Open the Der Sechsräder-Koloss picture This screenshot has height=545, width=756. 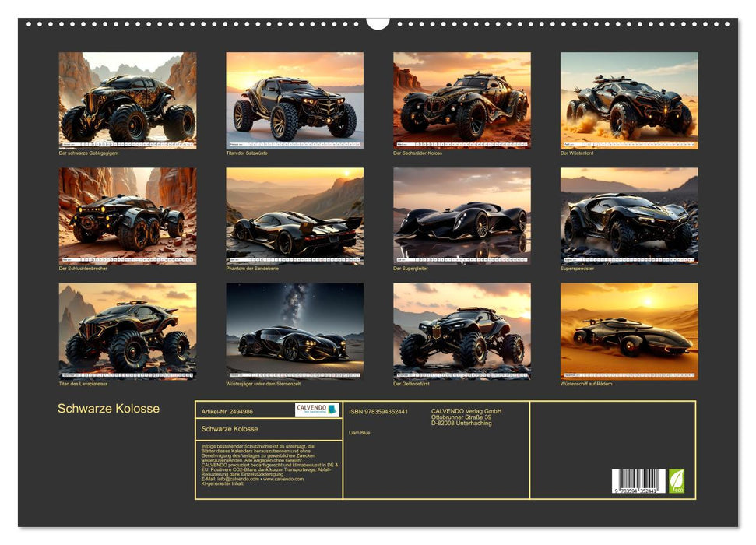click(462, 100)
